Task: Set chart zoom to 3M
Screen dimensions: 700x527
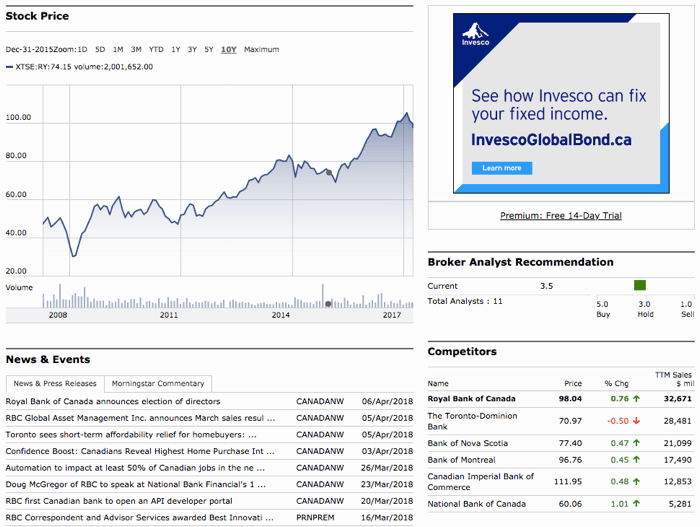Action: tap(136, 49)
